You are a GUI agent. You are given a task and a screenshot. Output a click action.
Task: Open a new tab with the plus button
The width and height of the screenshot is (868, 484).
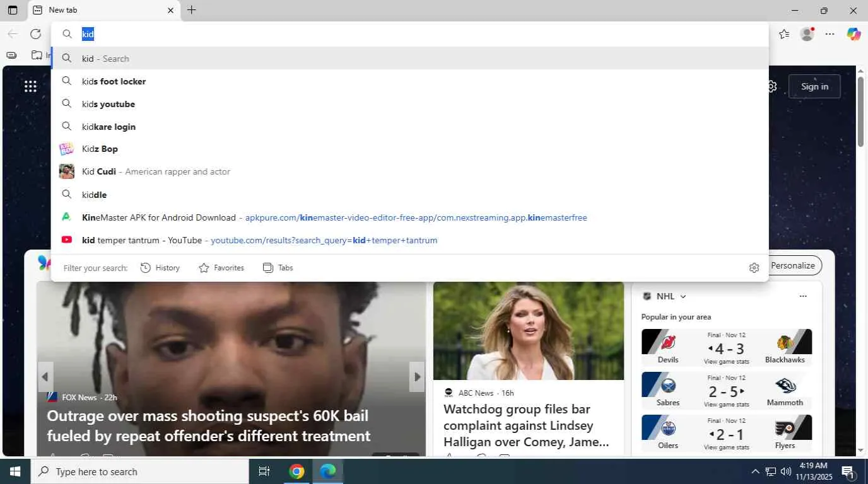(x=192, y=10)
